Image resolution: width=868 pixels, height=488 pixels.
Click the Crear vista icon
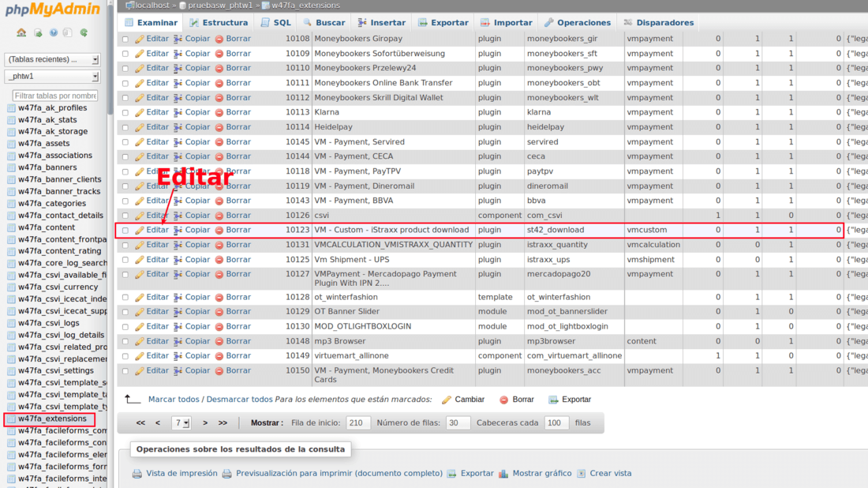[x=581, y=474]
